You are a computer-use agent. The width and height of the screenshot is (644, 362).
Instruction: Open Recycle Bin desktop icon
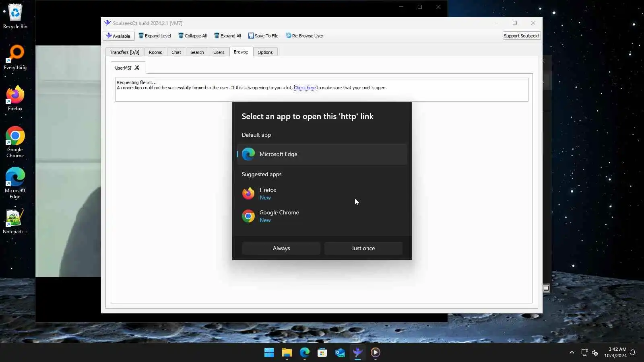[15, 16]
